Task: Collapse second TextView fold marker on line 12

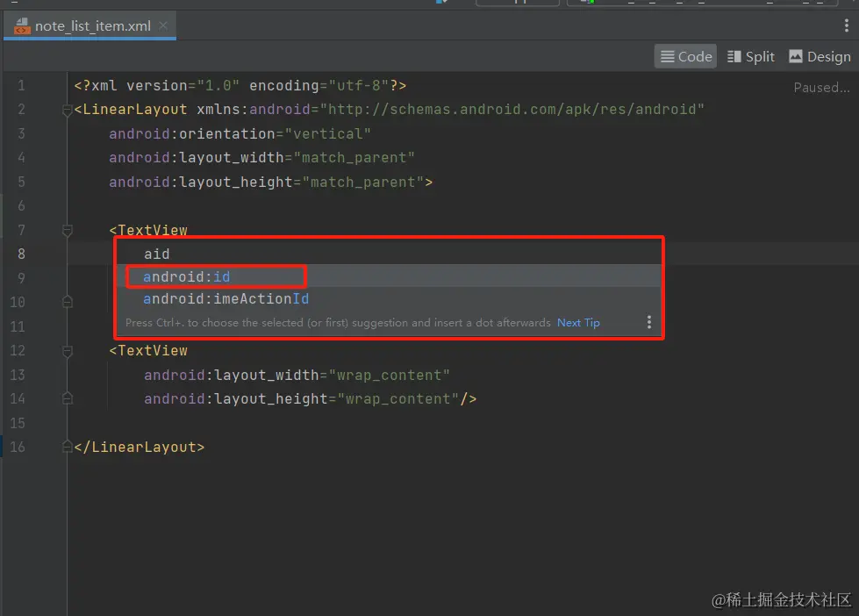Action: coord(68,351)
